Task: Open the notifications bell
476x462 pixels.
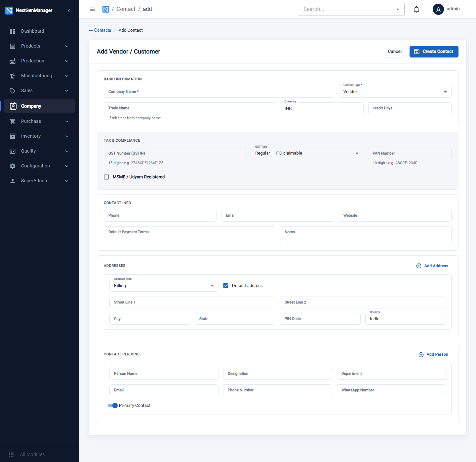Action: pos(416,9)
